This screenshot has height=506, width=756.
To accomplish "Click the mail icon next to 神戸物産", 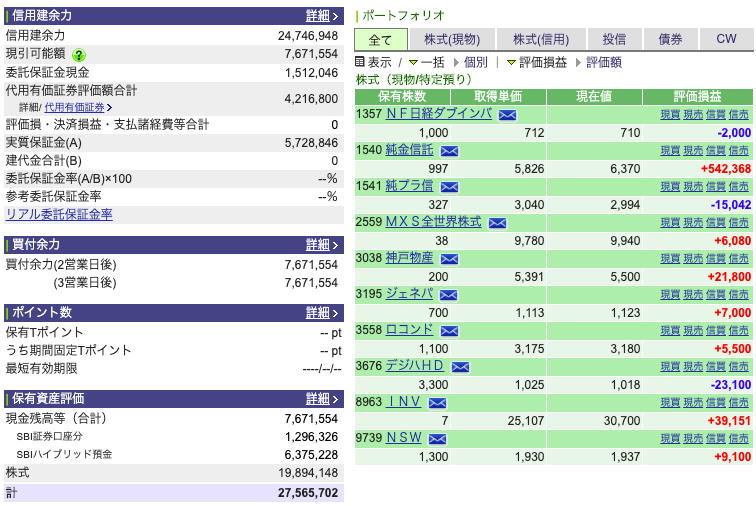I will point(449,260).
